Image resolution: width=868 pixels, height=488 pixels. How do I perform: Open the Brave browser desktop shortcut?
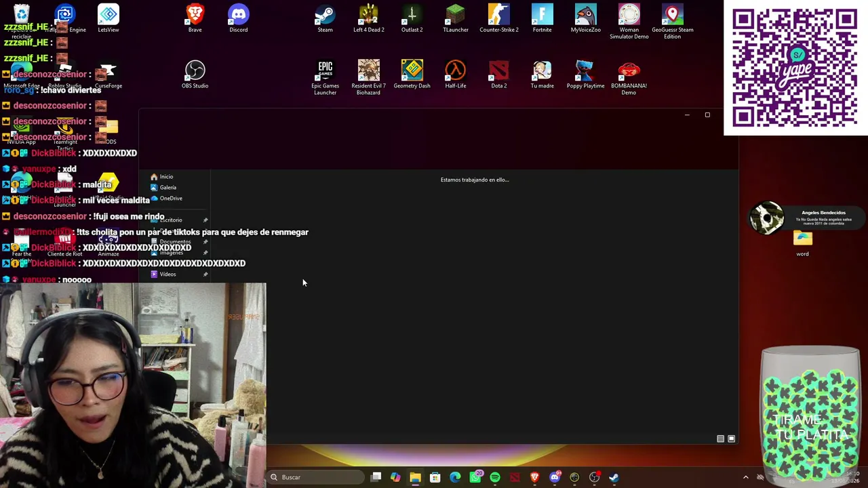click(195, 18)
